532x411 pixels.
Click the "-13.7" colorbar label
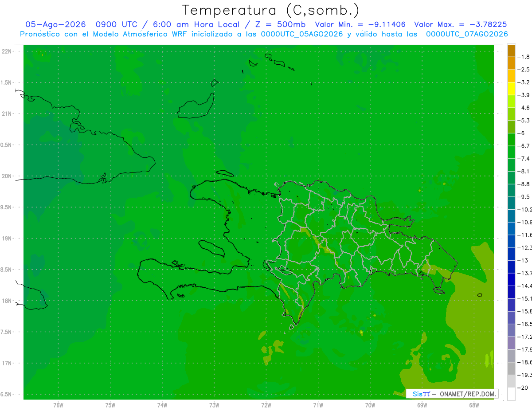pyautogui.click(x=525, y=273)
